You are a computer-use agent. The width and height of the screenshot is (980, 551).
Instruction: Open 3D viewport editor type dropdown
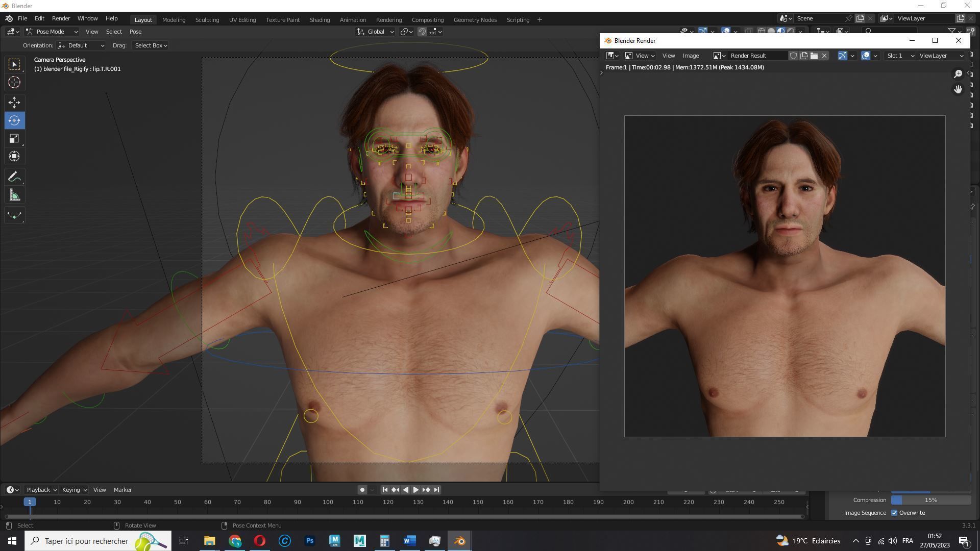point(13,32)
